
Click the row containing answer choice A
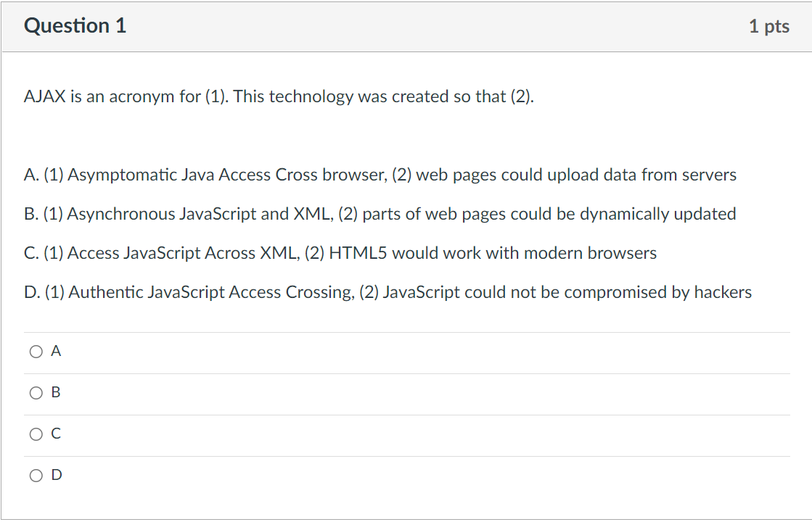tap(218, 351)
